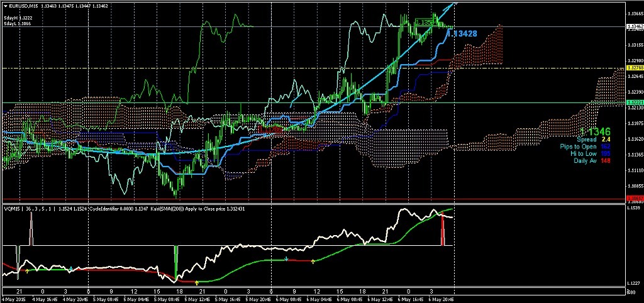Click the red Daily Av value 148
644x303 pixels.
coord(606,160)
